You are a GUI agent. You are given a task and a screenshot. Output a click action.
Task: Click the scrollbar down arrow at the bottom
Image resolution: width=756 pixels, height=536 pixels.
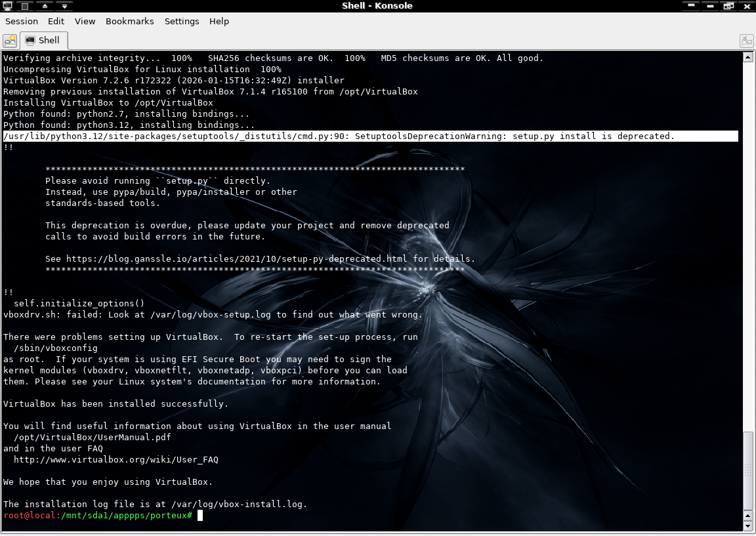(x=748, y=526)
